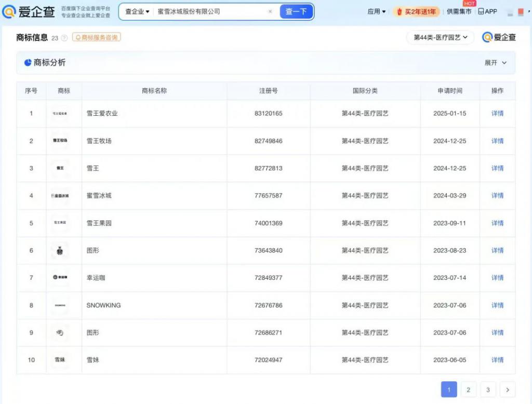Open the 第44类-医疗园艺 category filter dropdown
This screenshot has width=532, height=404.
[x=440, y=37]
